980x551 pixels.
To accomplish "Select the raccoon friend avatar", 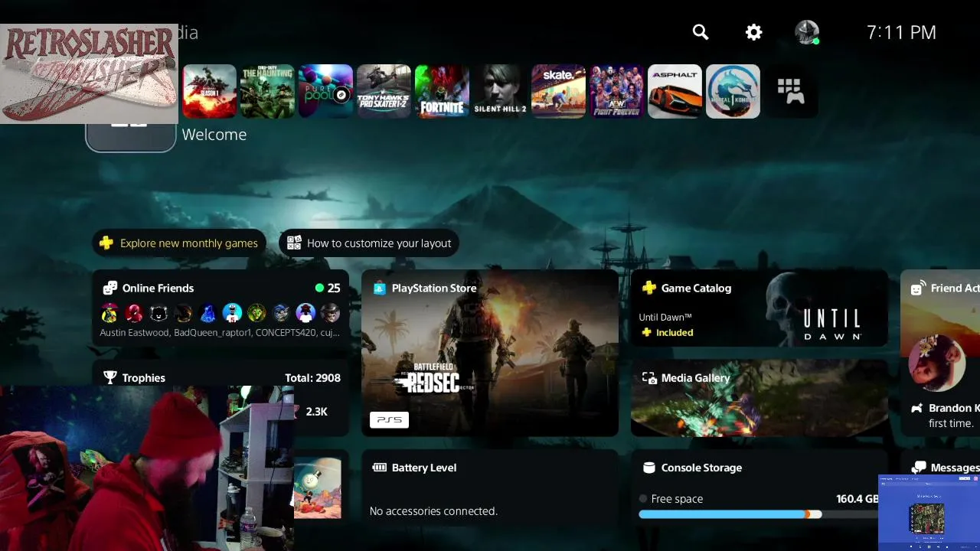I will click(x=281, y=312).
